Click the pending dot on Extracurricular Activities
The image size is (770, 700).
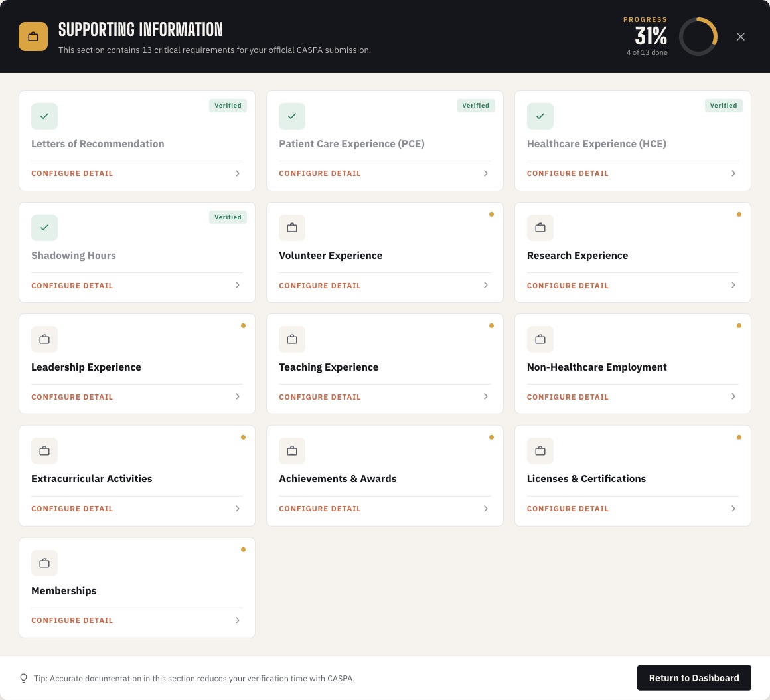tap(243, 437)
